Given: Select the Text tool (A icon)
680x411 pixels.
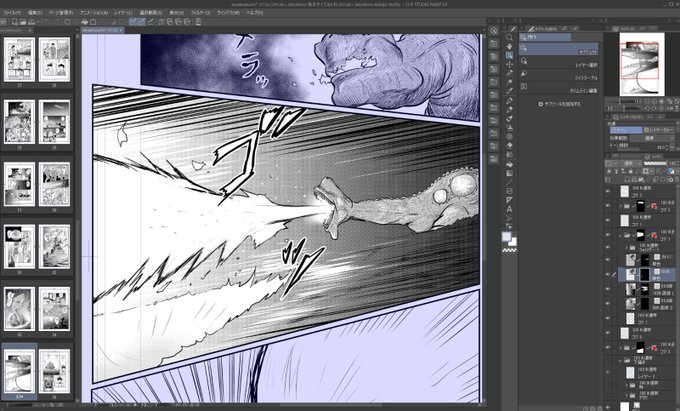Looking at the screenshot, I should tap(510, 209).
